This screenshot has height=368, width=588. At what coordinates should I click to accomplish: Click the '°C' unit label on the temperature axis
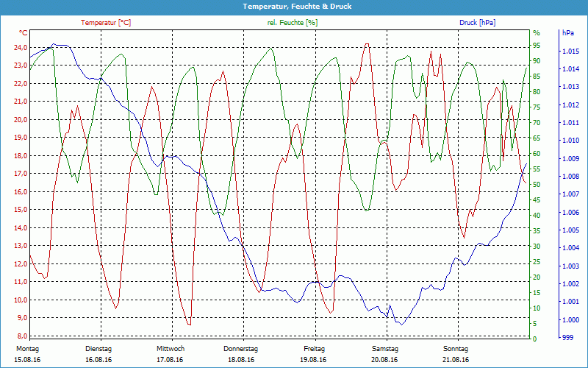point(24,32)
